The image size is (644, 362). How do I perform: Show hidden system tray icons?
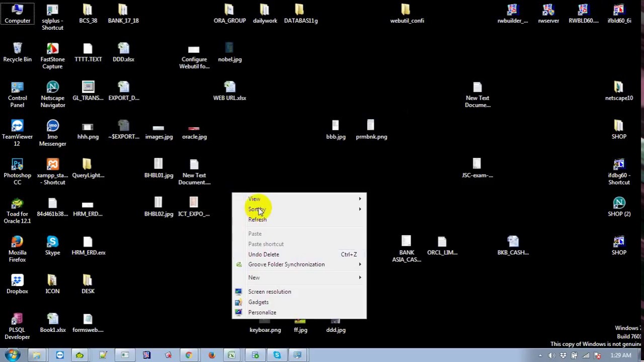[540, 355]
